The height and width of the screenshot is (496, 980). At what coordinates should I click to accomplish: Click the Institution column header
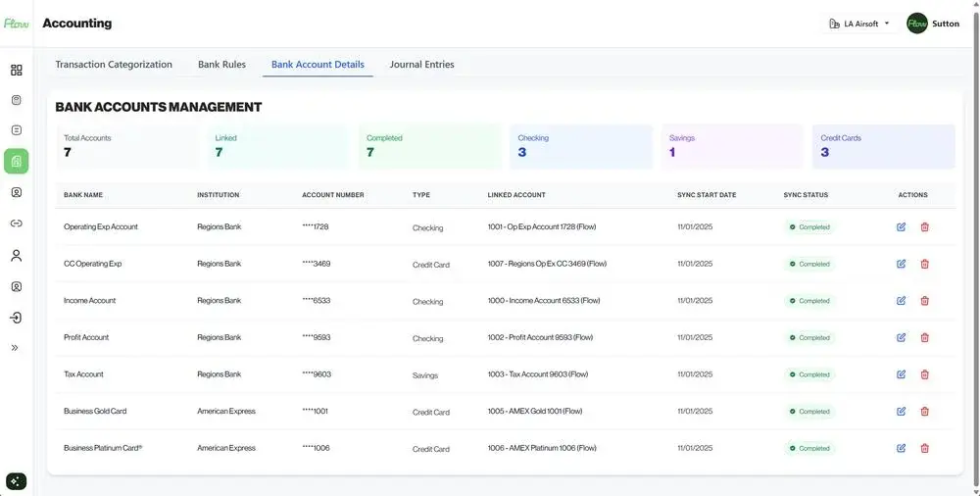click(x=219, y=195)
